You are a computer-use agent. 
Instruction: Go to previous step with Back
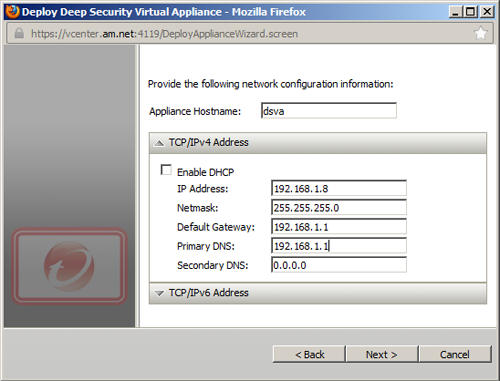[309, 354]
